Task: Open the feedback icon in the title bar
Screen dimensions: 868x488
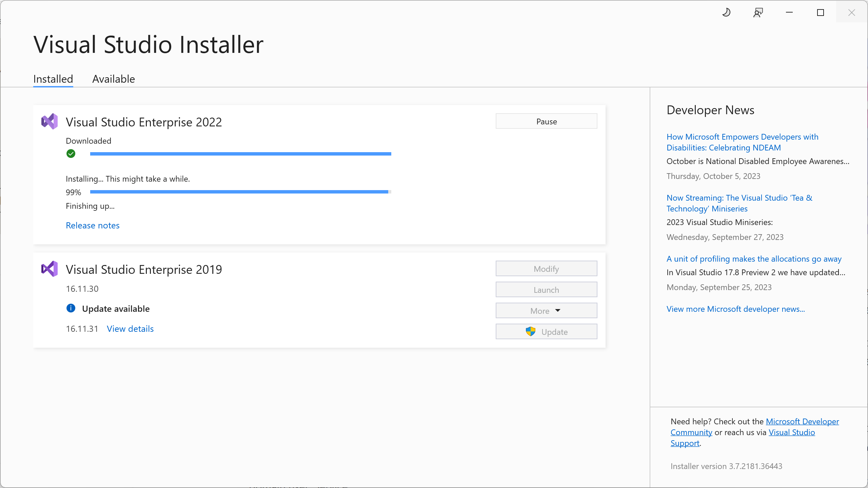Action: point(758,12)
